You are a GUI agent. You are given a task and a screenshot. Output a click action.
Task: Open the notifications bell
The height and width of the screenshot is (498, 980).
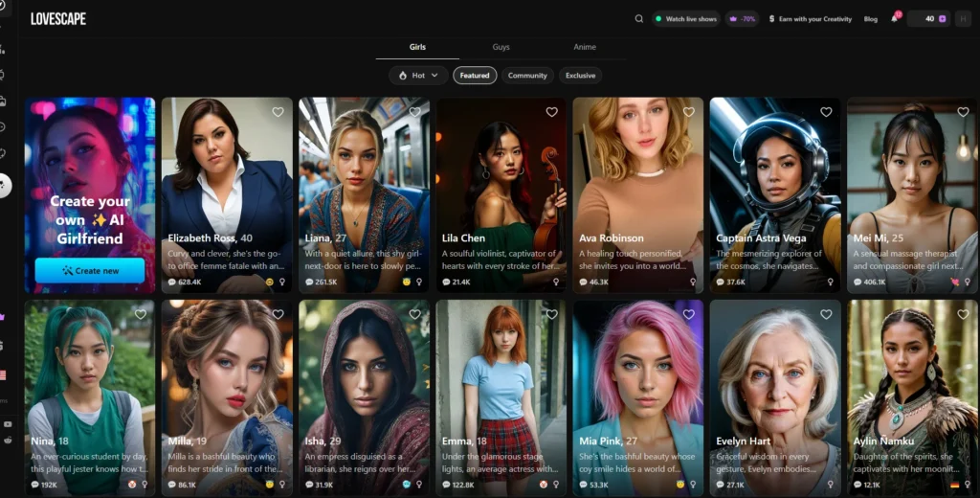(895, 18)
